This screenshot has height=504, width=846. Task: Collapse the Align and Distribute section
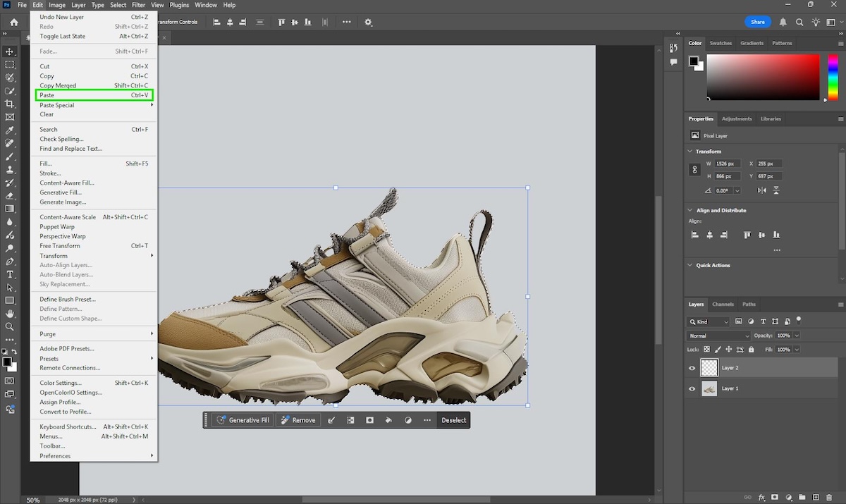point(691,210)
